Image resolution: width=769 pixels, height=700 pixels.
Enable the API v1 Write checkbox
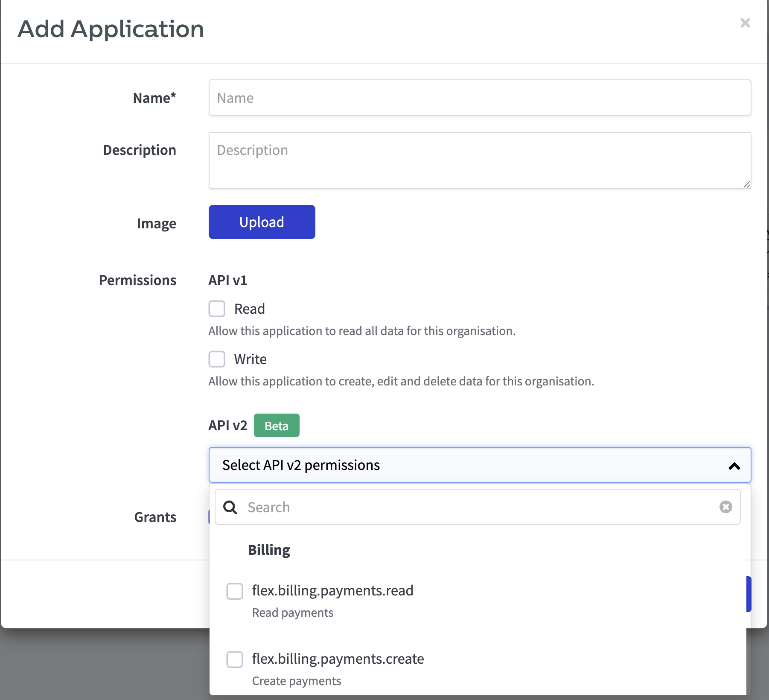point(217,359)
